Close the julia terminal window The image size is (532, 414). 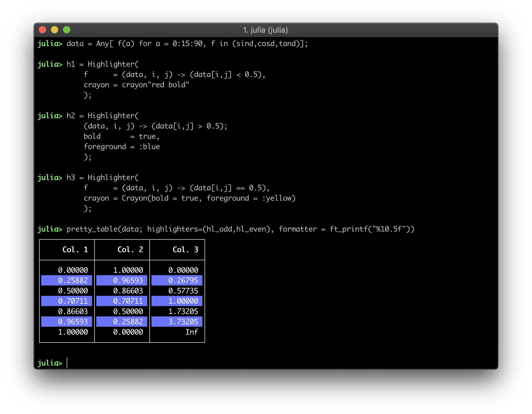click(x=42, y=30)
